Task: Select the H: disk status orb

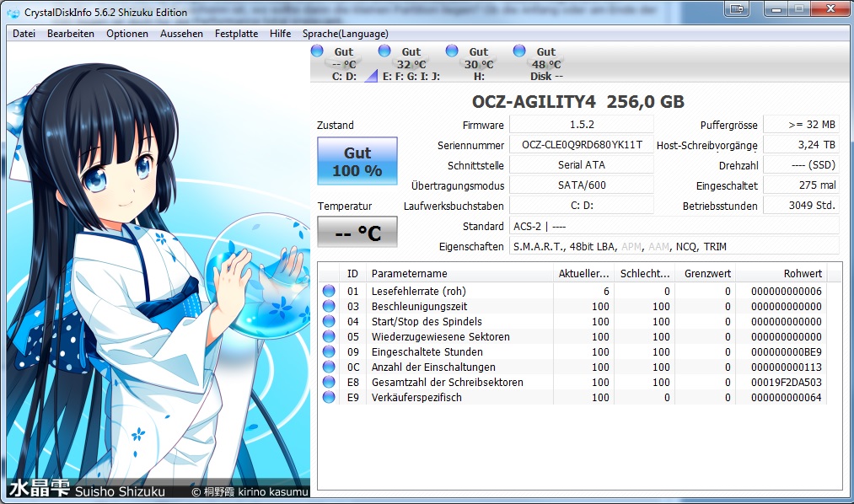Action: (x=452, y=51)
